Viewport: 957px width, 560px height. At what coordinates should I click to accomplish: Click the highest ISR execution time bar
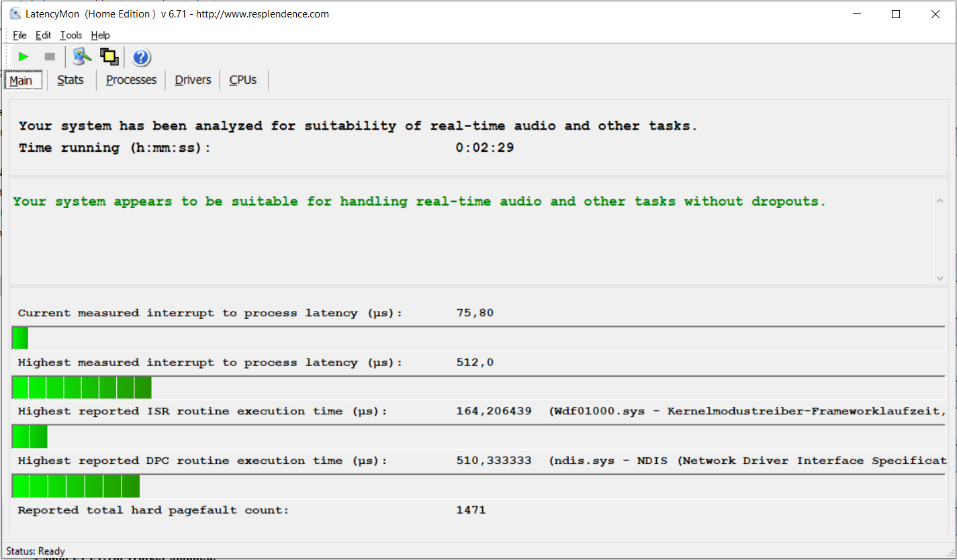tap(479, 436)
